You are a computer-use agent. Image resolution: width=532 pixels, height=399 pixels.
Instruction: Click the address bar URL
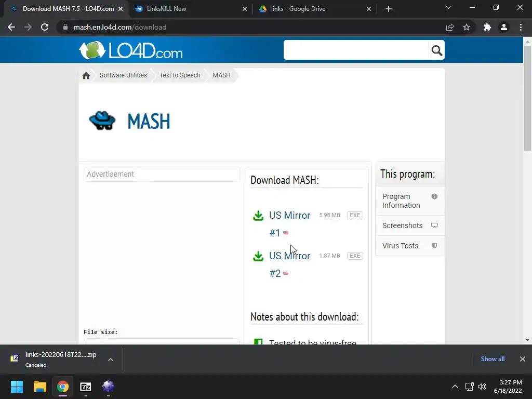(x=120, y=27)
